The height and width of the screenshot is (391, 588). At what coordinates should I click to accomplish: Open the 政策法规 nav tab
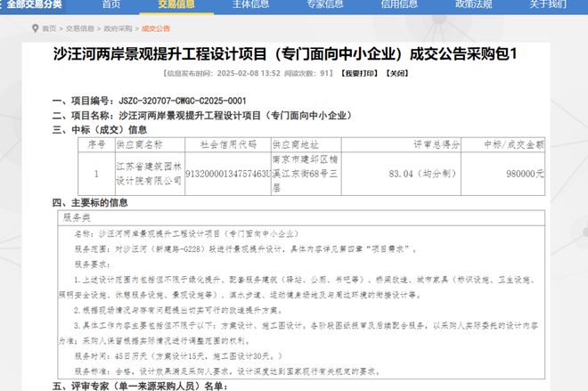pos(473,4)
